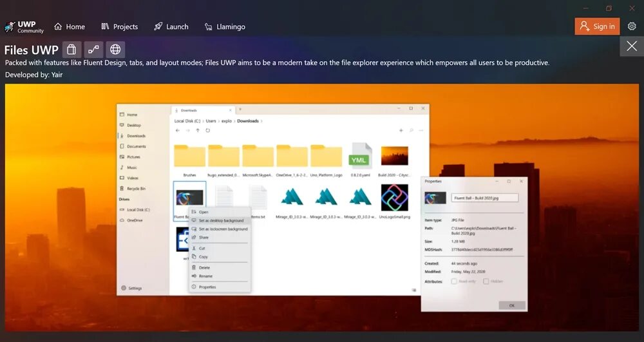Click the file name field in Properties
Viewport: 644px width, 342px height.
(485, 198)
